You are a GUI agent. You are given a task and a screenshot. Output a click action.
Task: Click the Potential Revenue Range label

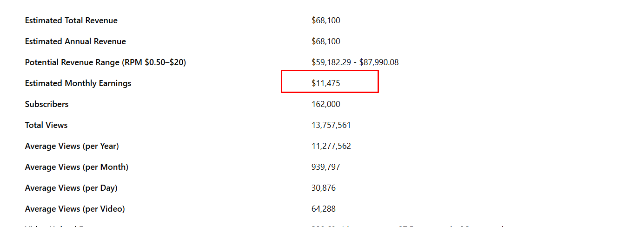click(105, 62)
